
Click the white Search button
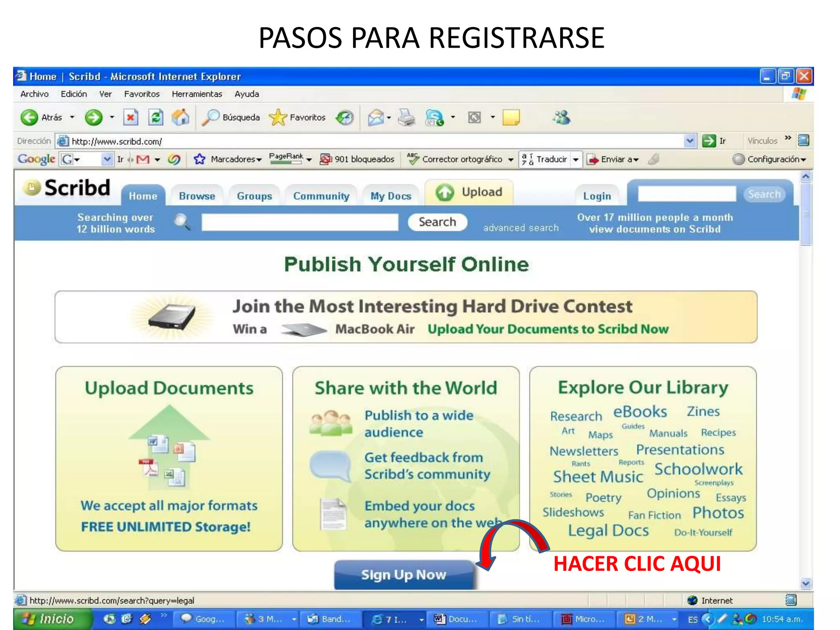coord(437,222)
